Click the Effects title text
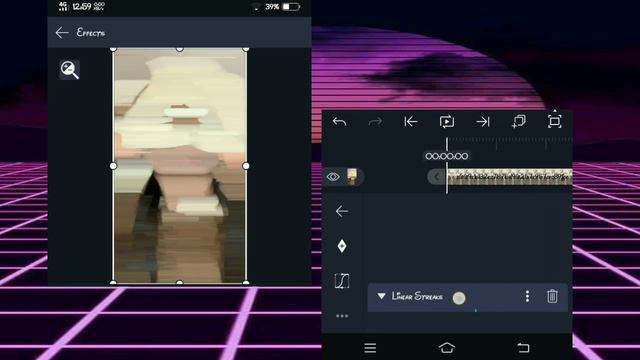Screen dimensions: 640x360 click(x=91, y=33)
